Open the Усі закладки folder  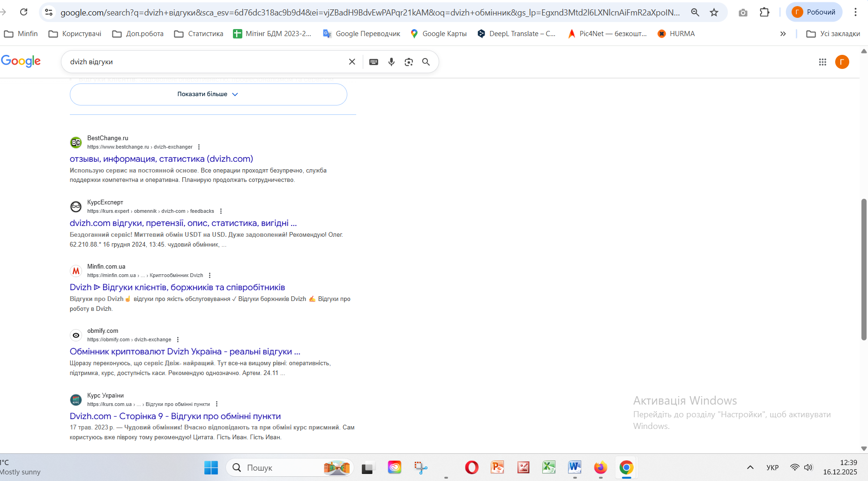tap(833, 34)
